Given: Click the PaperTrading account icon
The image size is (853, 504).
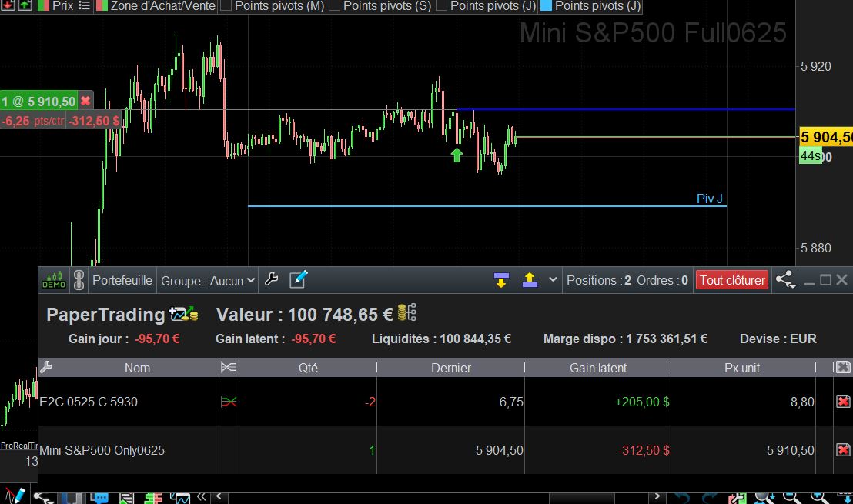Looking at the screenshot, I should click(183, 314).
